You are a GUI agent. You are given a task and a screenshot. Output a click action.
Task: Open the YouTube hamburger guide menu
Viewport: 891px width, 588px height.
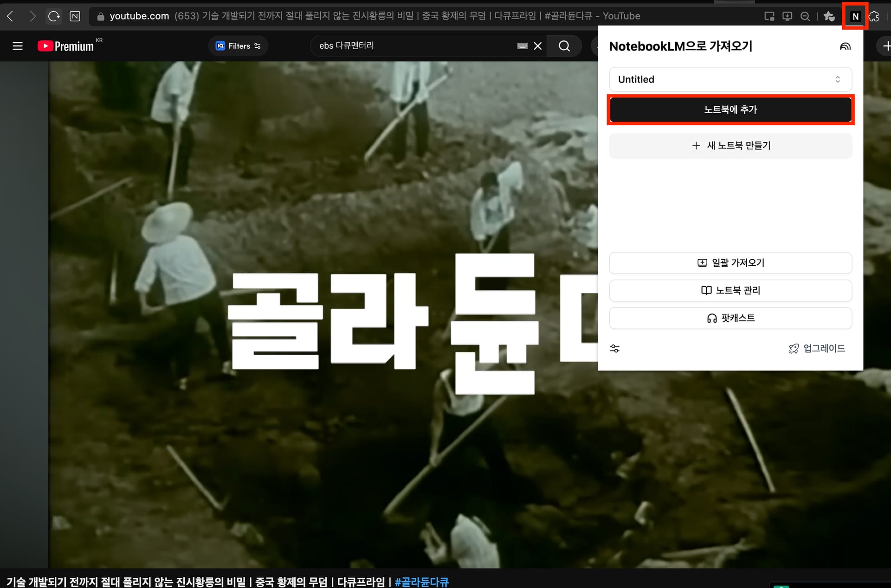(x=18, y=46)
